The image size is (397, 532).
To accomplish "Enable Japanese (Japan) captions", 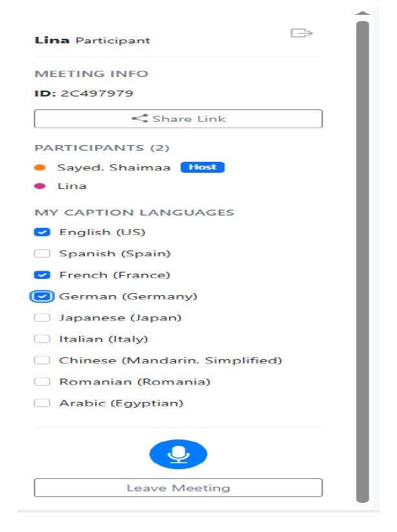I will pos(41,317).
